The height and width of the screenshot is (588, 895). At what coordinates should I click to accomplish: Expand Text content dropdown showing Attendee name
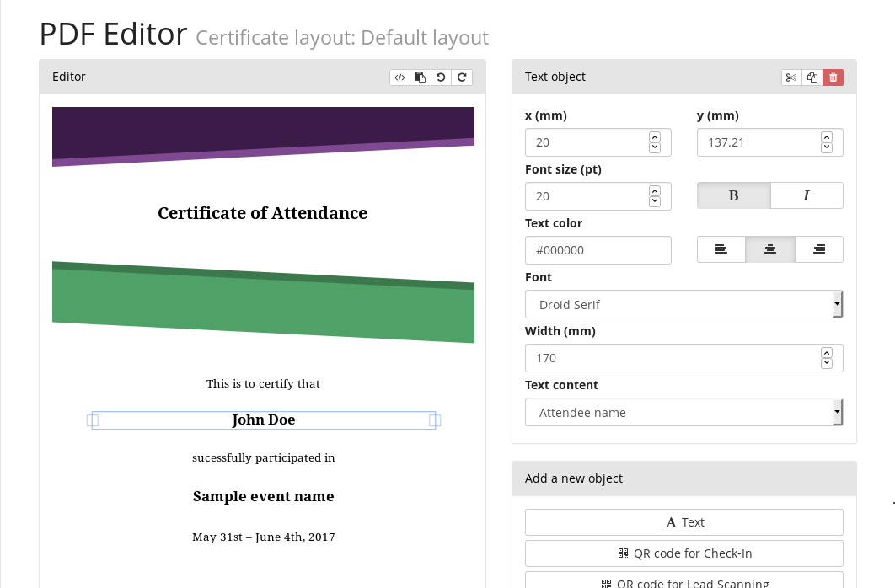pos(683,412)
